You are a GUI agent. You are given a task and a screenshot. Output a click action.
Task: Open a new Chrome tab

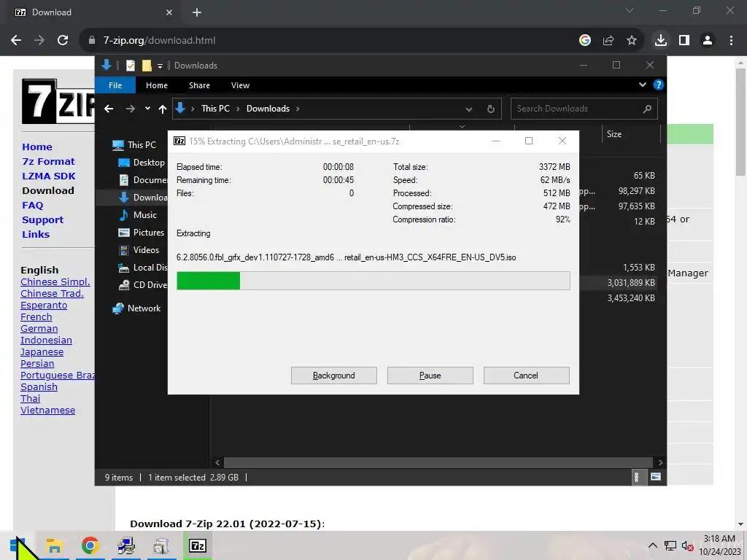197,12
